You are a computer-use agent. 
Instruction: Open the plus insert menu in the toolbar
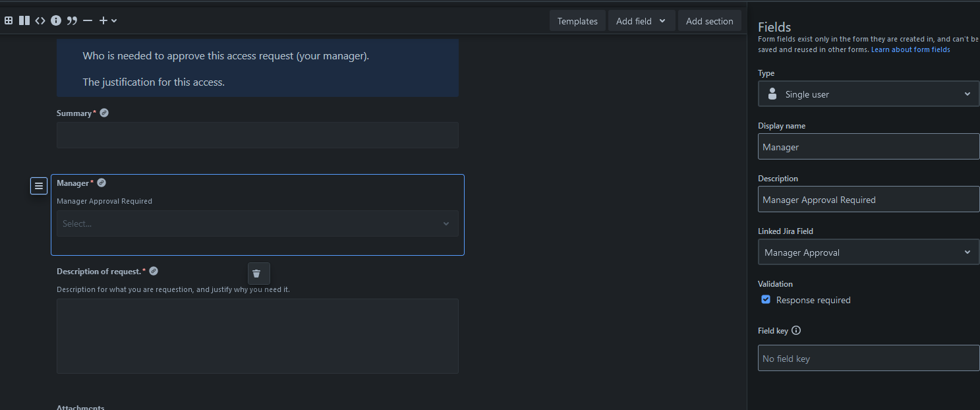click(107, 20)
